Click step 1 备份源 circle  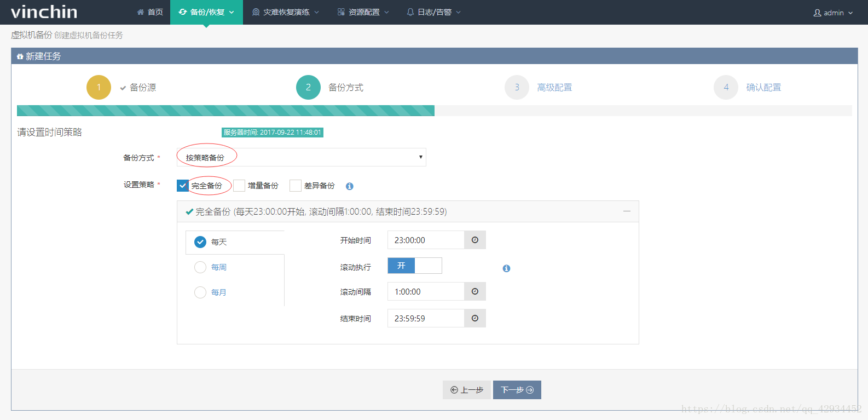pyautogui.click(x=99, y=87)
